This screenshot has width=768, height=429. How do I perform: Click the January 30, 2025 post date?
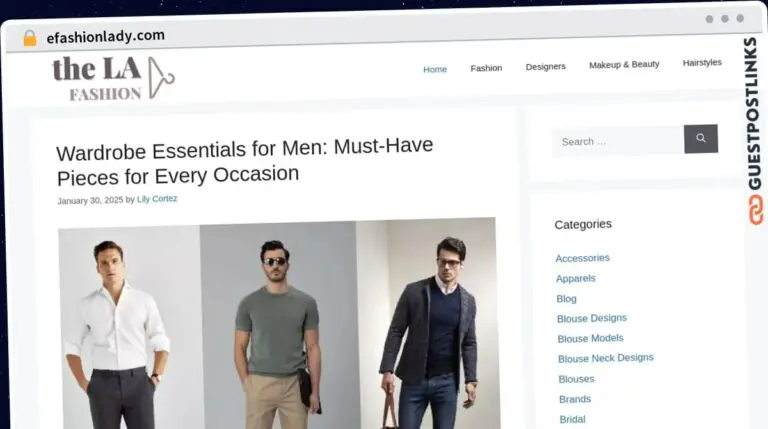pos(90,200)
